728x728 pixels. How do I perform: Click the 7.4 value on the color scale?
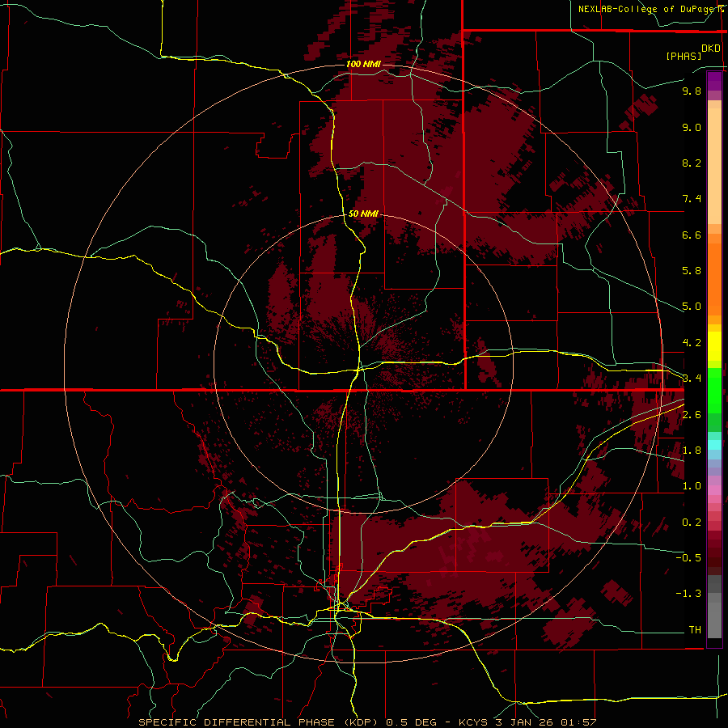point(692,199)
